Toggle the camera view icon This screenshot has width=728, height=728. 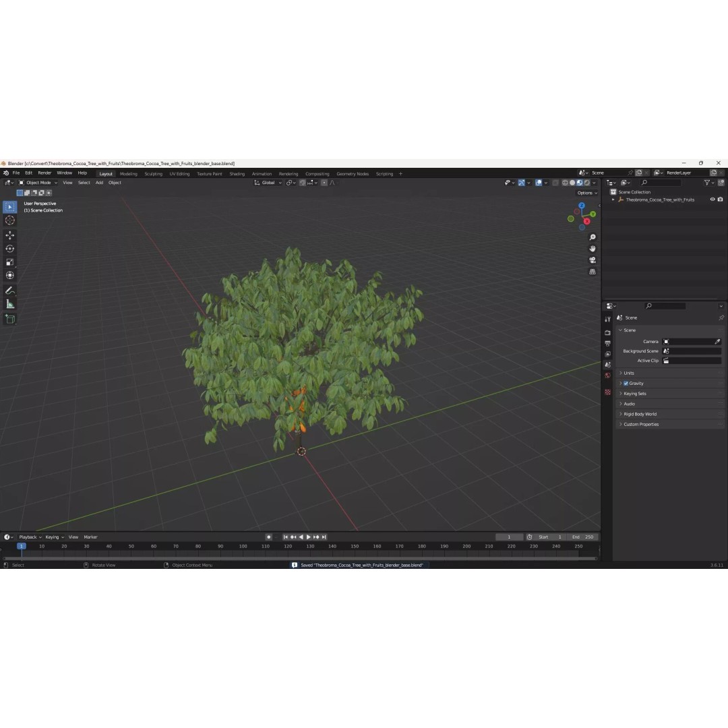point(593,260)
